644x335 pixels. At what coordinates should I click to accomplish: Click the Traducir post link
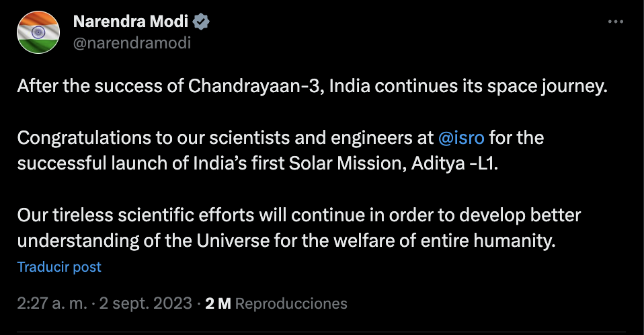(x=59, y=267)
